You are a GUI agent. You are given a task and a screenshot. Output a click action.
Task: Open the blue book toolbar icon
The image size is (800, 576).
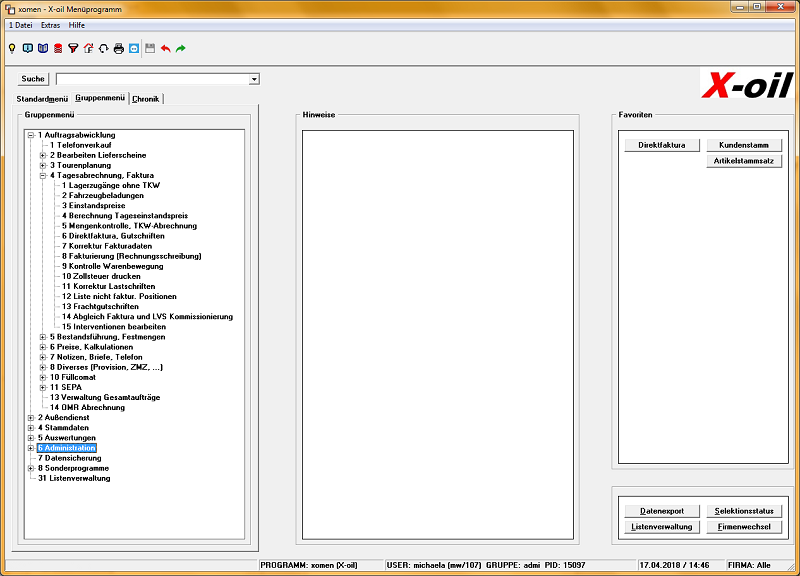pyautogui.click(x=43, y=48)
